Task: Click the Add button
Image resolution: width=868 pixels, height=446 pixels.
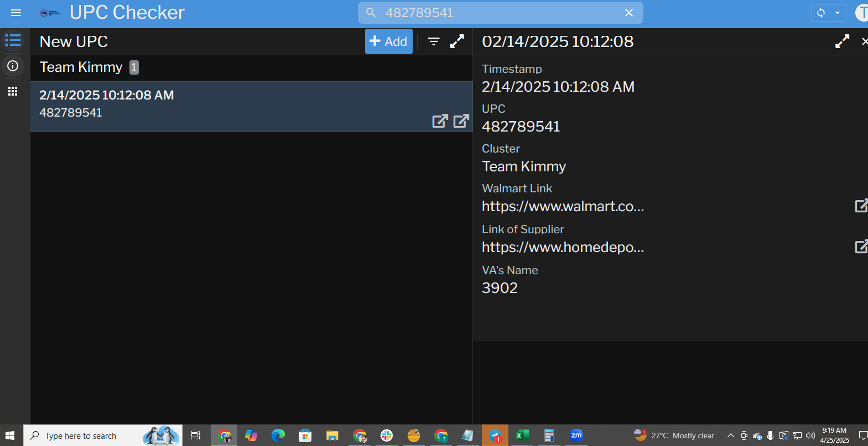Action: (389, 41)
